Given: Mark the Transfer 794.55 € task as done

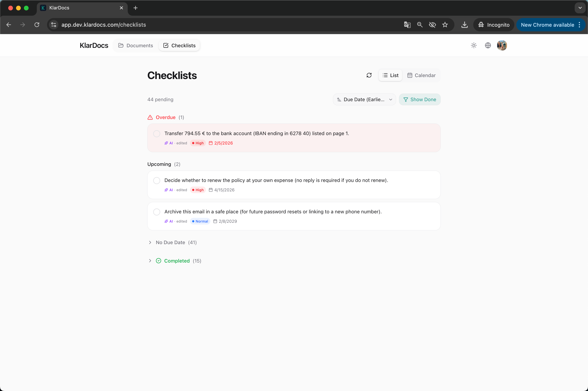Looking at the screenshot, I should pos(157,134).
